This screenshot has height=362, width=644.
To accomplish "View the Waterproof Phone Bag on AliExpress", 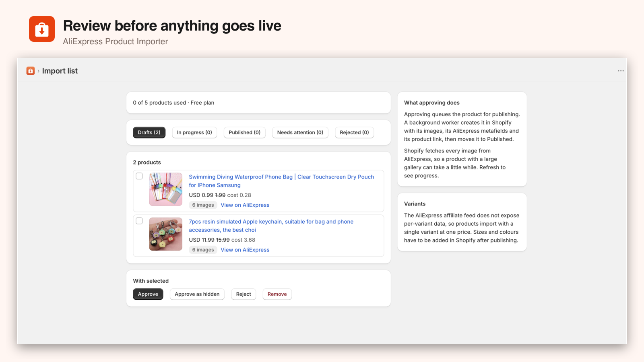I will coord(245,205).
